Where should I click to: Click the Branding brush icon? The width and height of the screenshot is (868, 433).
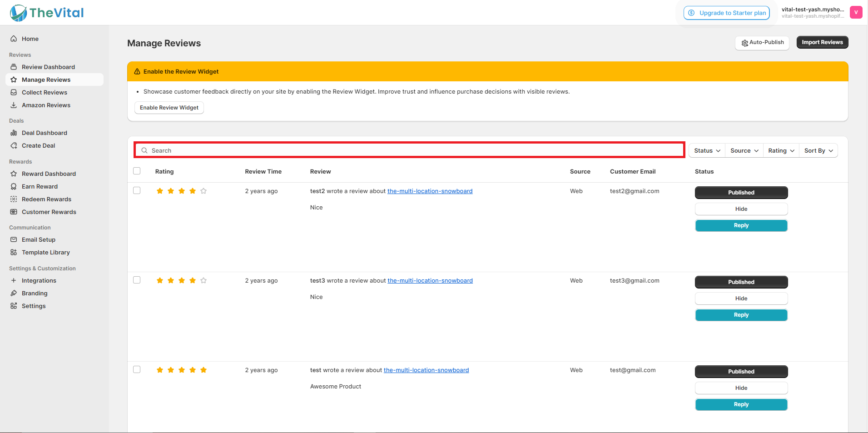coord(14,293)
